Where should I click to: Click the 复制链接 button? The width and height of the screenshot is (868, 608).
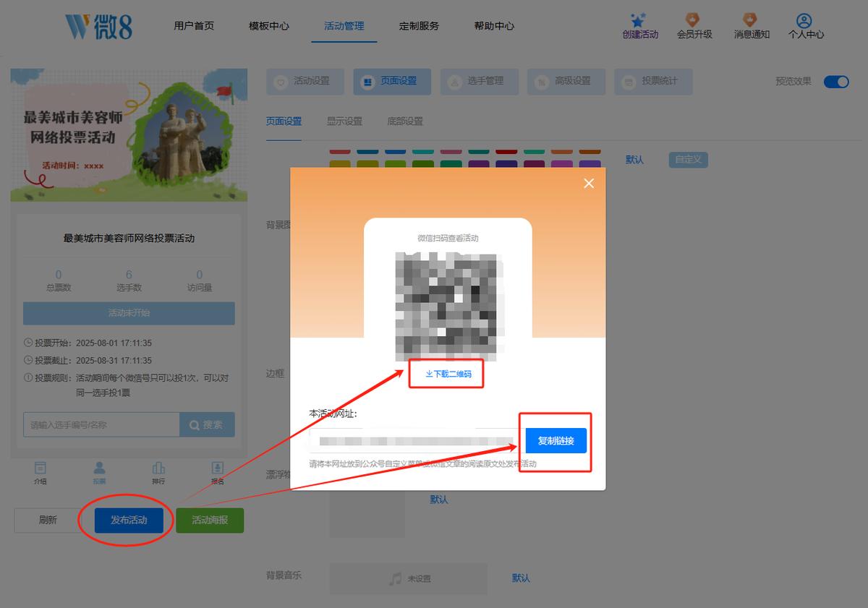click(556, 441)
